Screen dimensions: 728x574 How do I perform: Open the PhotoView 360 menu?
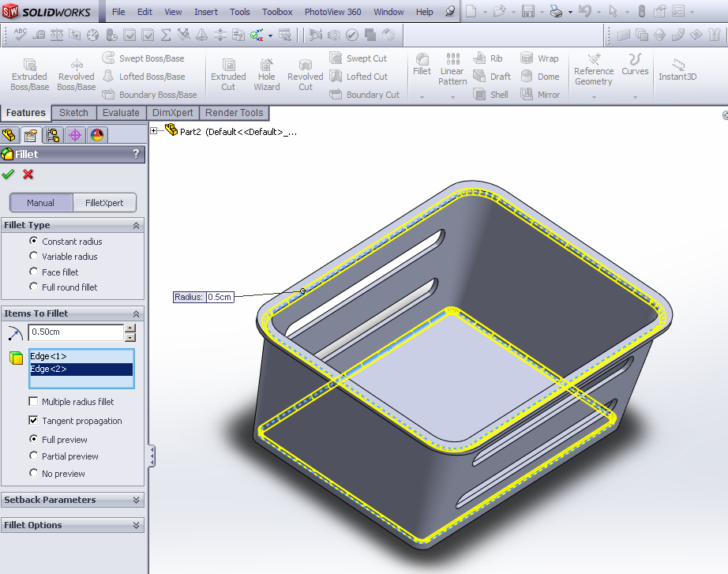coord(332,12)
